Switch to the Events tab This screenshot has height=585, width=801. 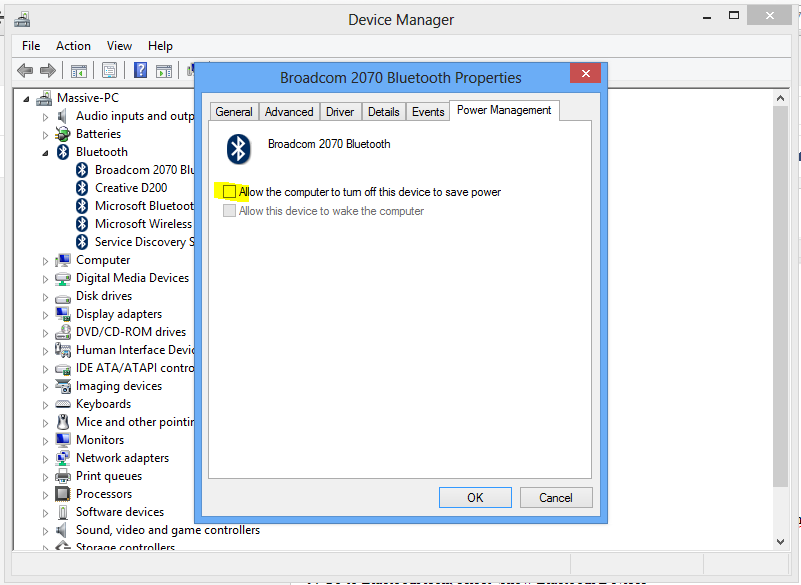tap(428, 112)
